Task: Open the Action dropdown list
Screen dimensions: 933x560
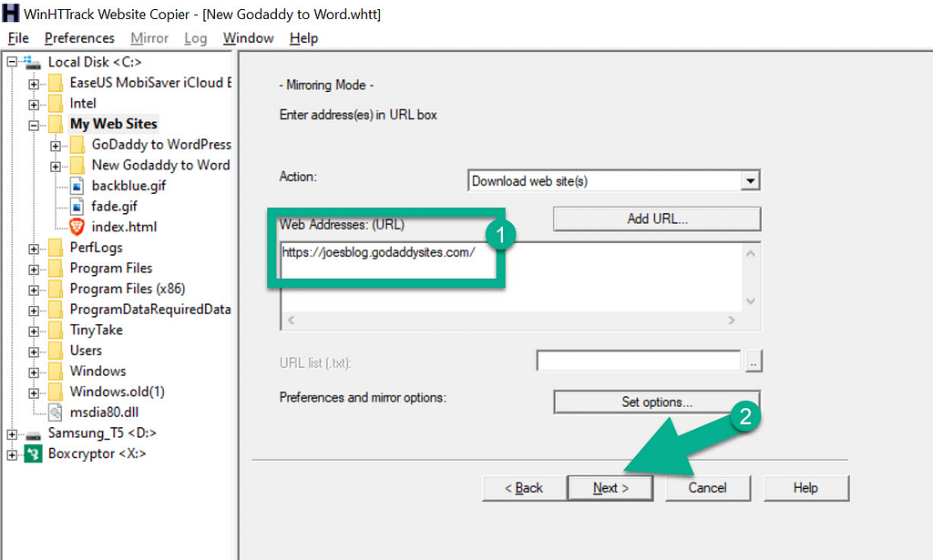Action: 752,180
